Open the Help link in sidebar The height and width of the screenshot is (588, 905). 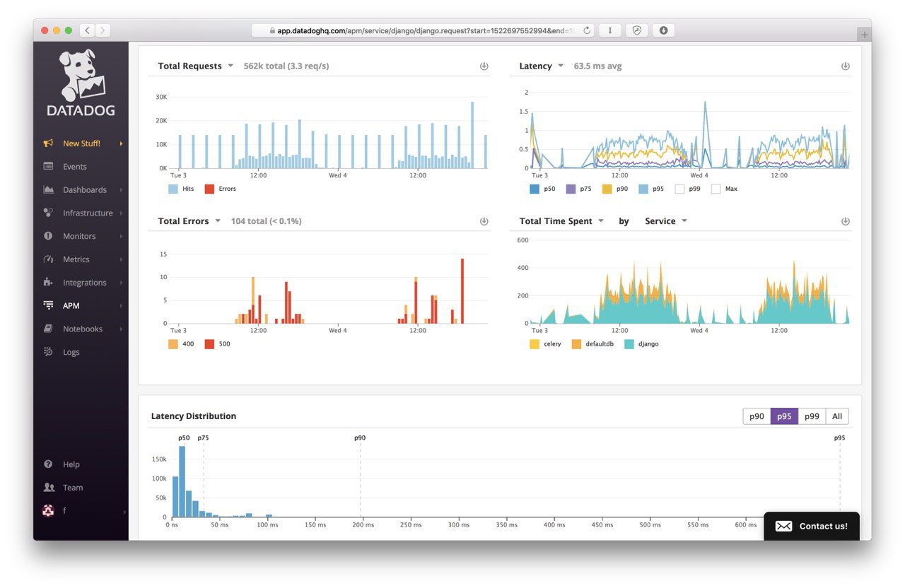tap(71, 464)
